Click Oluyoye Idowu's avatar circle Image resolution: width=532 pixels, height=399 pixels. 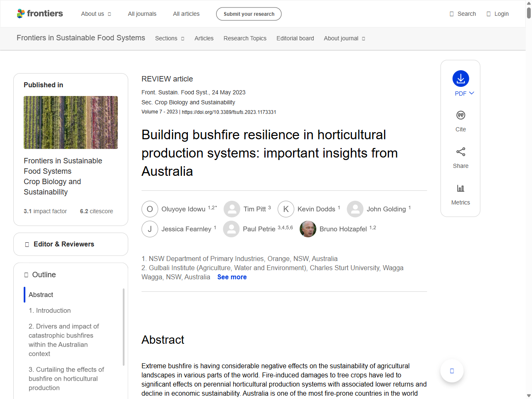[x=150, y=209]
